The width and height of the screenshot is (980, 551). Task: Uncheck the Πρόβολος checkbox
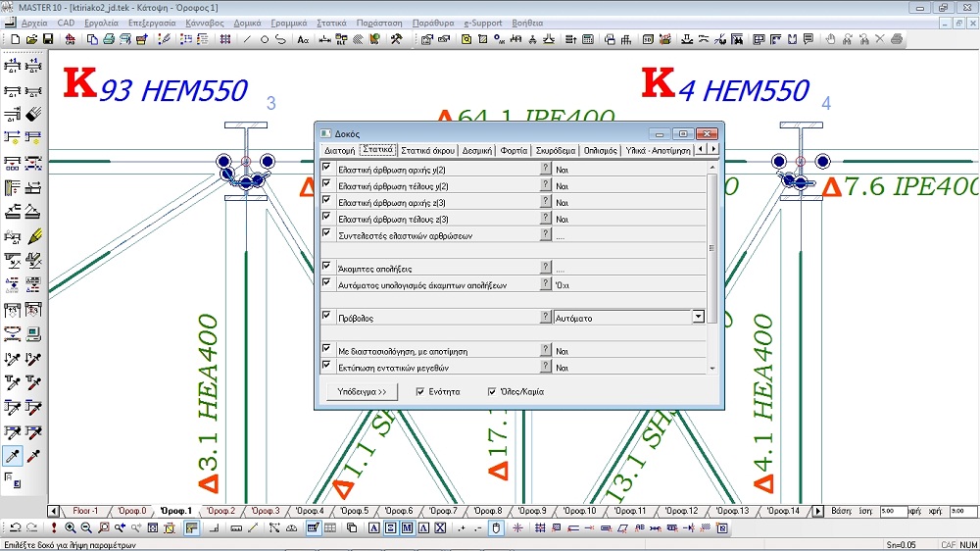(326, 317)
